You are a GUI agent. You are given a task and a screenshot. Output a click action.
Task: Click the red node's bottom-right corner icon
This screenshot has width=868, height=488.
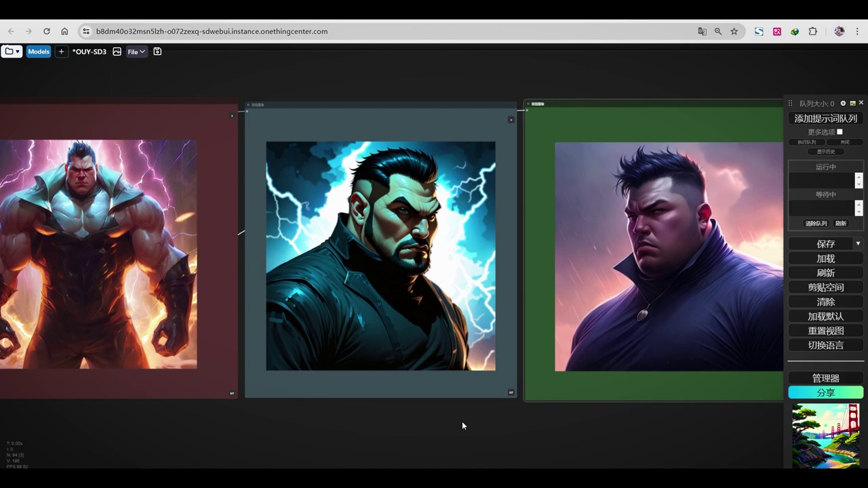pos(232,392)
